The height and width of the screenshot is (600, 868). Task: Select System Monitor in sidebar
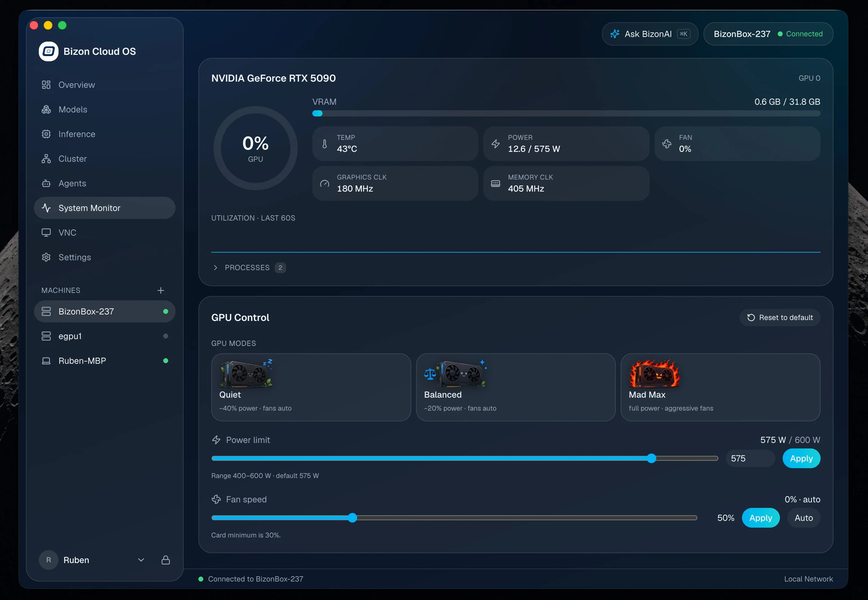click(x=104, y=208)
